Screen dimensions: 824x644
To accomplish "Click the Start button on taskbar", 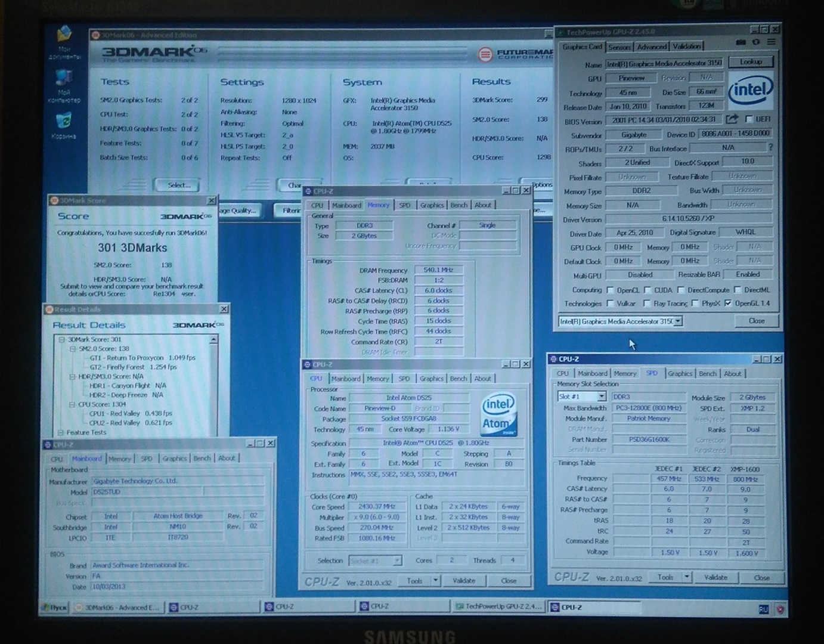I will point(54,607).
